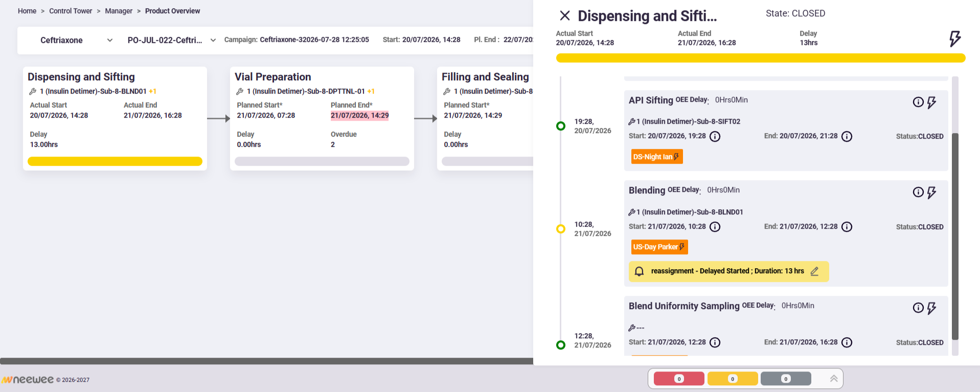The width and height of the screenshot is (980, 392).
Task: Show info for Blend Uniformity Sampling start time
Action: [715, 342]
